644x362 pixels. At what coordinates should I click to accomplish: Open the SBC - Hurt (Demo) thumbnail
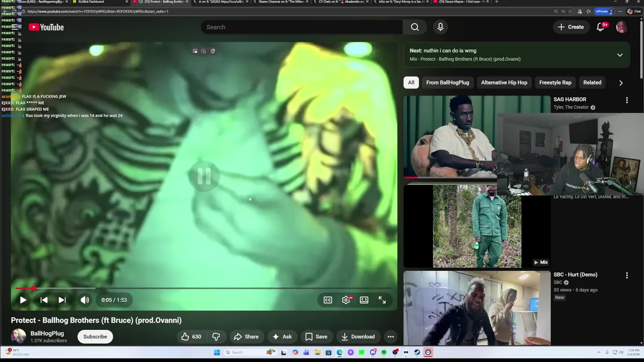[x=477, y=308]
